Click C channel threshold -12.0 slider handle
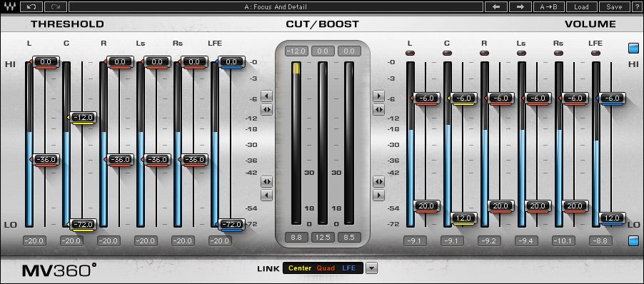The width and height of the screenshot is (644, 284). (84, 118)
